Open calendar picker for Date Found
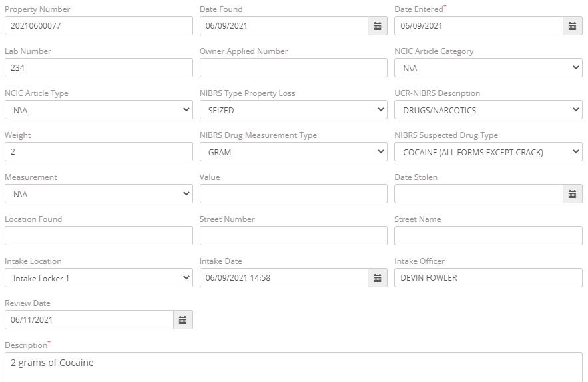The image size is (588, 382). pyautogui.click(x=378, y=26)
